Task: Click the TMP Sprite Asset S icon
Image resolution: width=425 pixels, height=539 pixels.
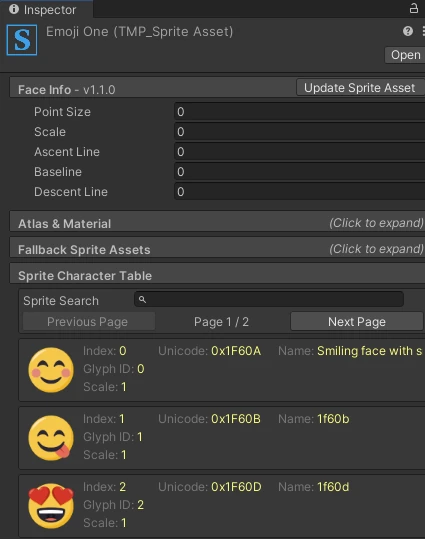Action: point(22,40)
